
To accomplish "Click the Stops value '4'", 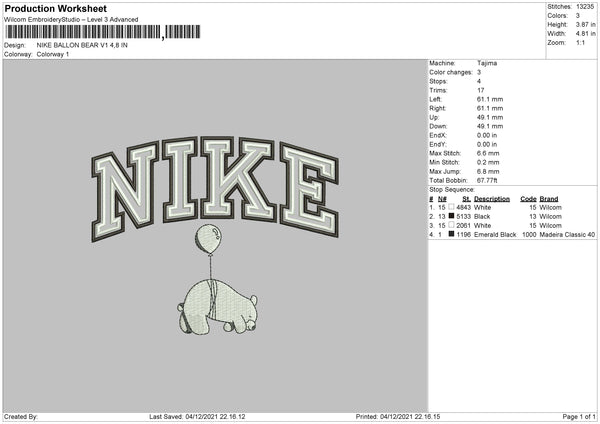I will tap(479, 81).
